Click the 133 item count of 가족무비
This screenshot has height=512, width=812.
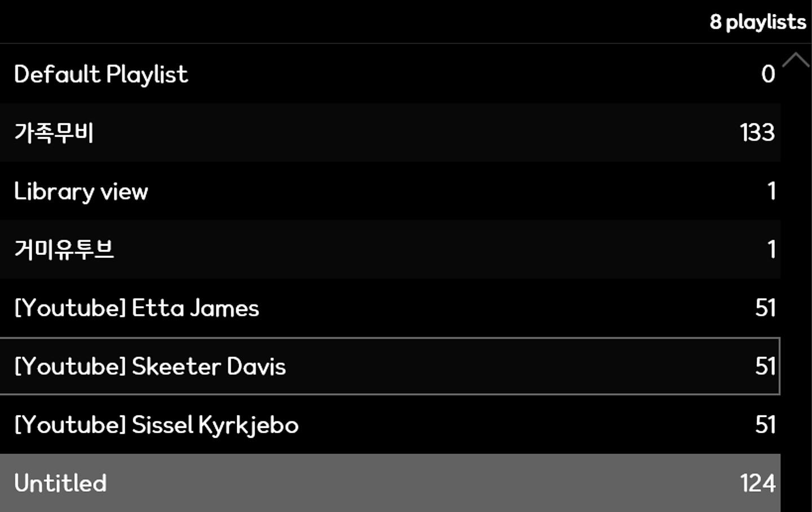point(757,133)
